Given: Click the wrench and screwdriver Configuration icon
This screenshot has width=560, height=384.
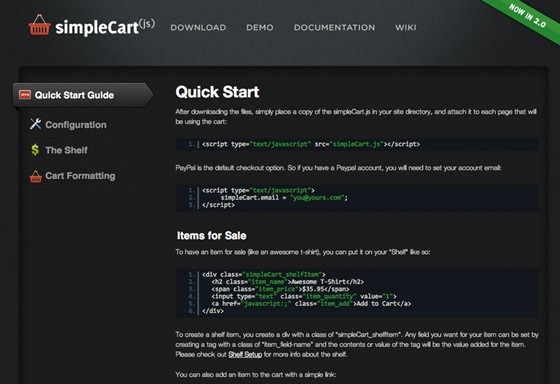Looking at the screenshot, I should pos(35,124).
